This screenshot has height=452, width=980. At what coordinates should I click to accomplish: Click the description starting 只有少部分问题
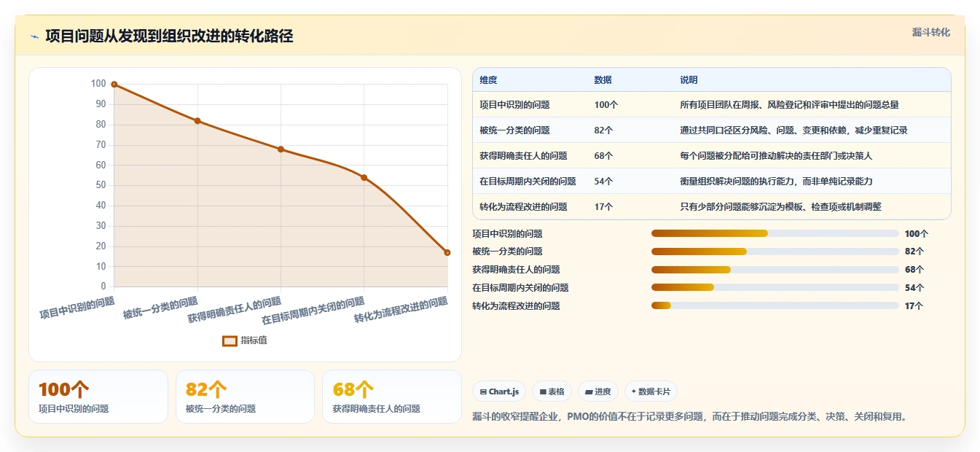click(780, 207)
